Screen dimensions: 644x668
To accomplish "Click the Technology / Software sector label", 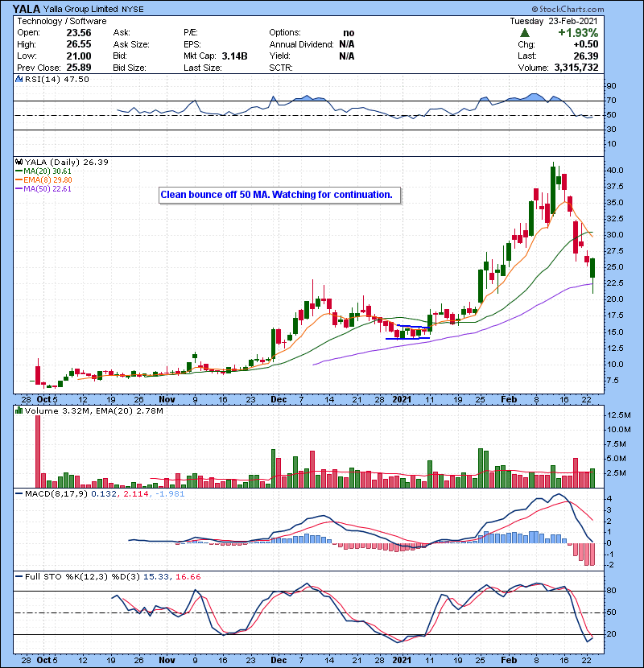I will point(62,21).
